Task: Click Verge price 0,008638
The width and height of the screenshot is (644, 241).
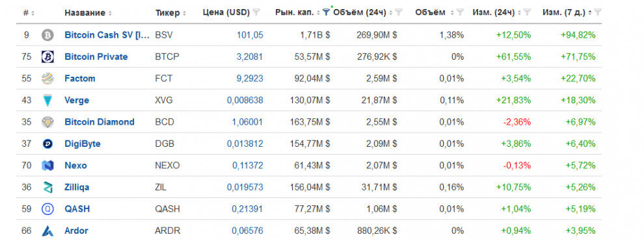Action: [245, 101]
